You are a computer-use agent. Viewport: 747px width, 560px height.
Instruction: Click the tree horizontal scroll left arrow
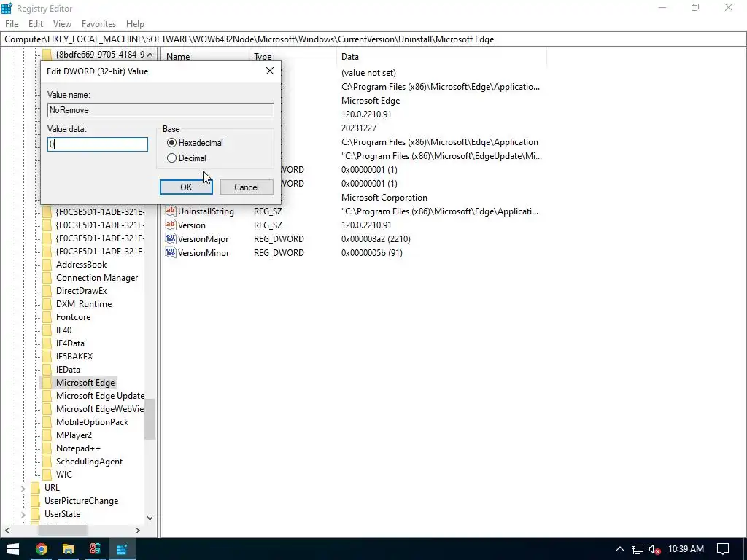pos(7,530)
